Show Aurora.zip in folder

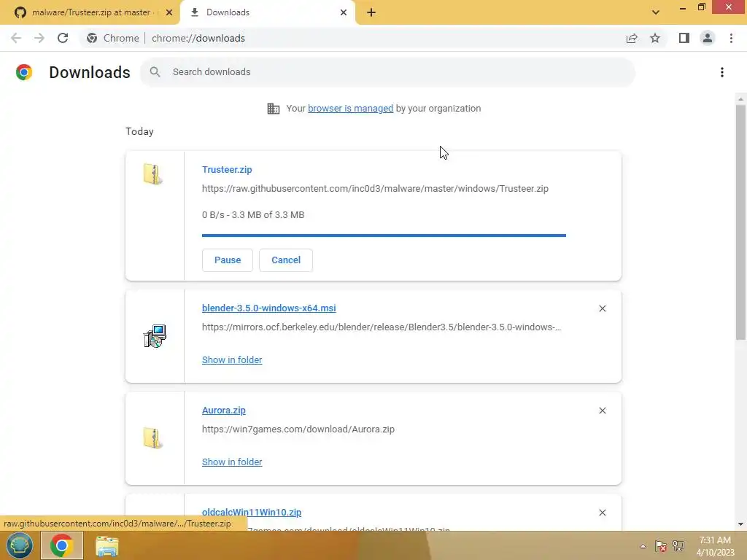click(x=232, y=462)
